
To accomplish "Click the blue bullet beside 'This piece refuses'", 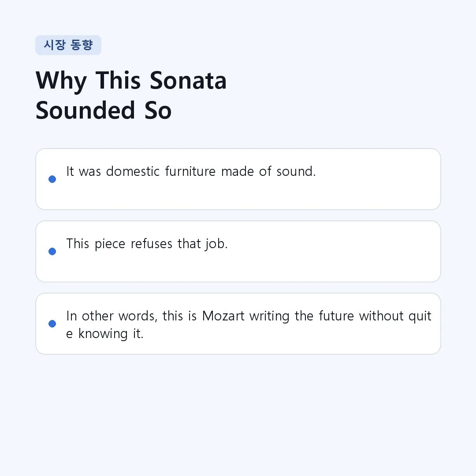I will click(52, 251).
